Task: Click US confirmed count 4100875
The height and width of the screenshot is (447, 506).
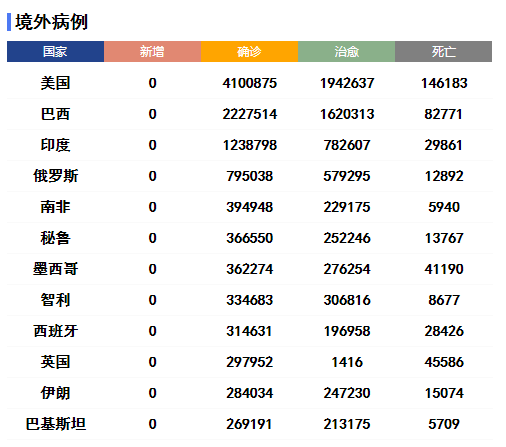Action: [x=250, y=83]
